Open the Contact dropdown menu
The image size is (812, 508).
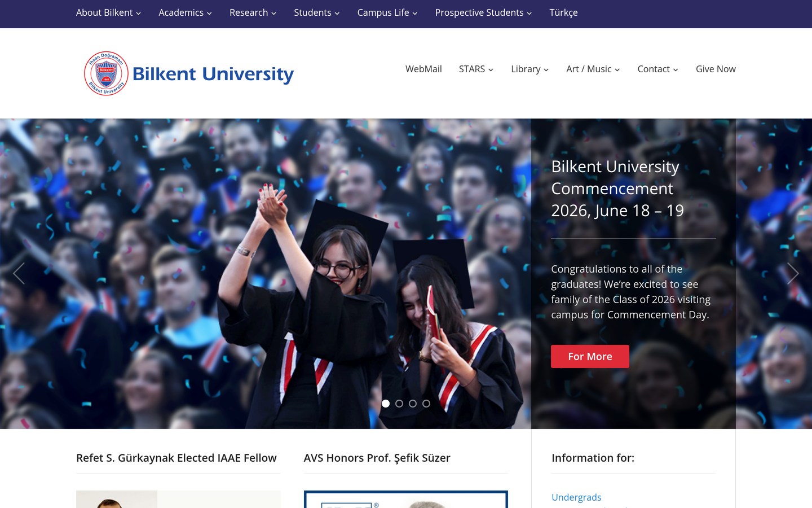click(657, 69)
